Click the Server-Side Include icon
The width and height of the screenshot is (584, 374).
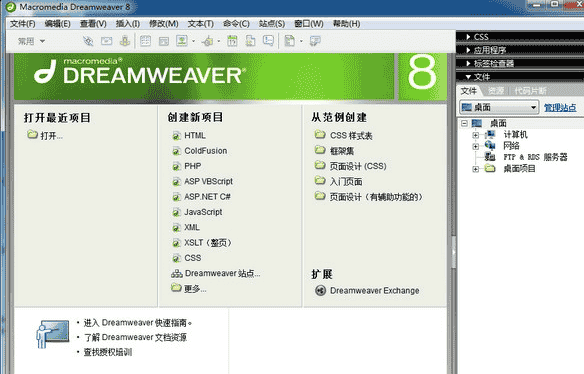[250, 41]
